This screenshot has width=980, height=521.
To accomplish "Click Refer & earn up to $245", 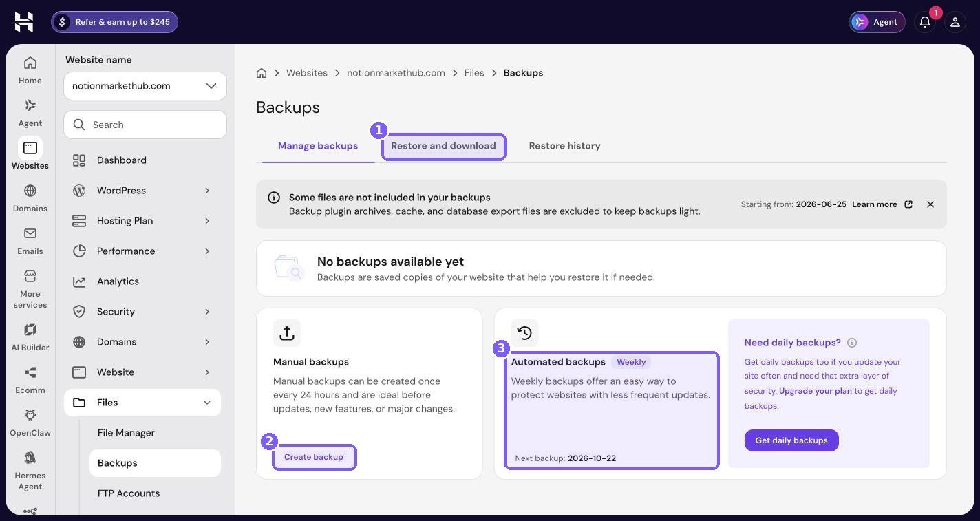I will pos(114,22).
